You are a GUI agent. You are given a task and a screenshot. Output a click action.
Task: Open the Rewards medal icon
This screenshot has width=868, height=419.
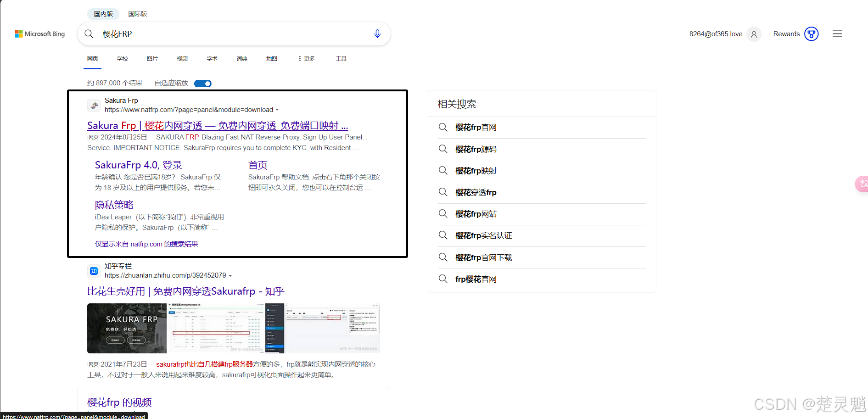[812, 34]
